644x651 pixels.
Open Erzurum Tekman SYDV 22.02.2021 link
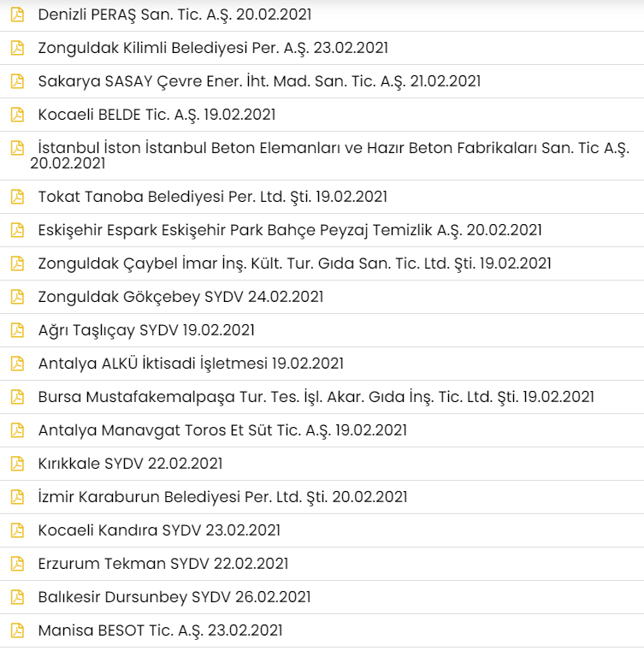(x=163, y=565)
